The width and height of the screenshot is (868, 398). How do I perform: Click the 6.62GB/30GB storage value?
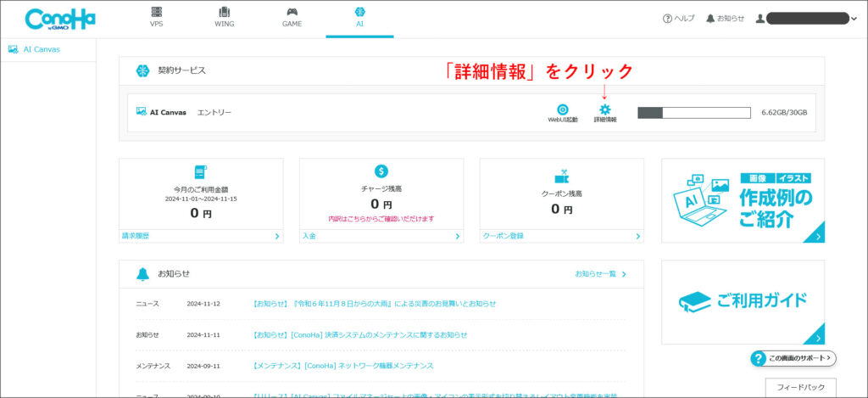pos(784,113)
